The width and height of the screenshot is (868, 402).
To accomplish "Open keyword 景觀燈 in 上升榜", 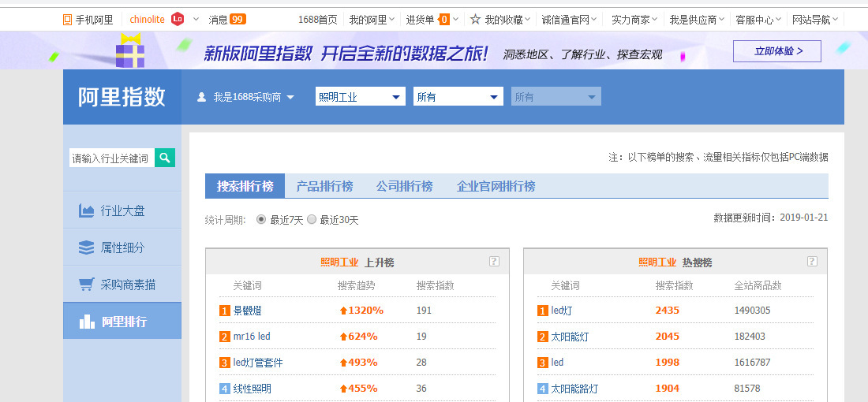I will click(248, 311).
